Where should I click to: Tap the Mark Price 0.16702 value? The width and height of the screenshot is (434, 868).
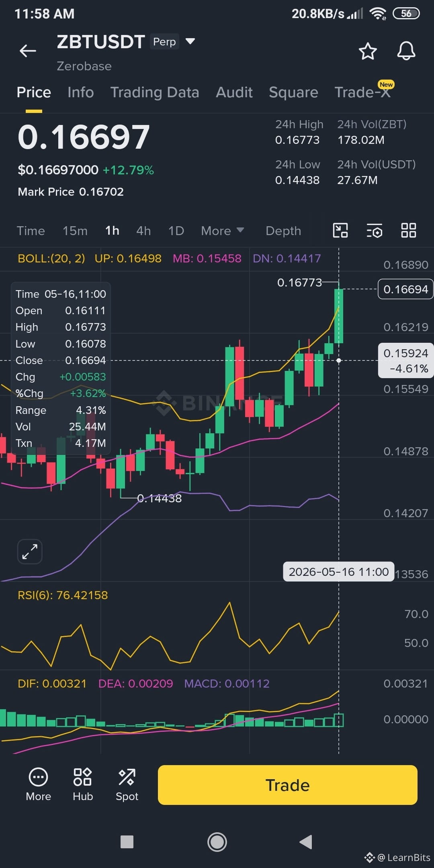pos(101,192)
